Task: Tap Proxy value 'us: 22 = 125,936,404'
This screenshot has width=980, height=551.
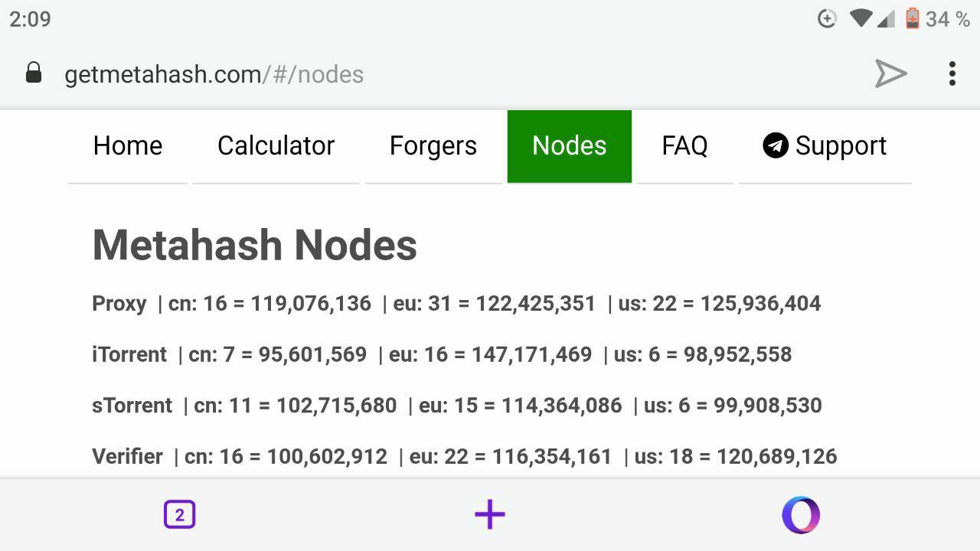Action: pyautogui.click(x=719, y=304)
